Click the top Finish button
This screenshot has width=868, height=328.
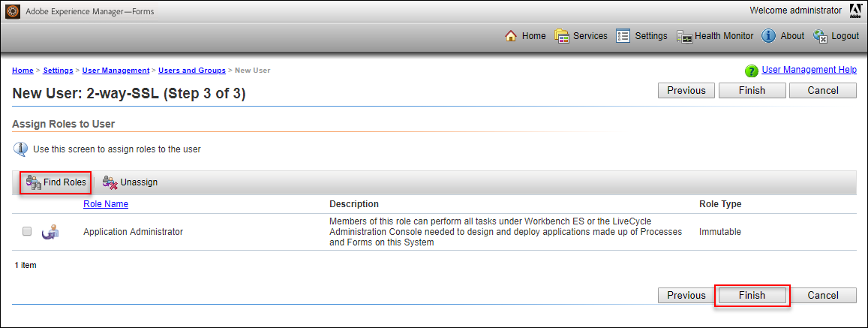tap(752, 90)
